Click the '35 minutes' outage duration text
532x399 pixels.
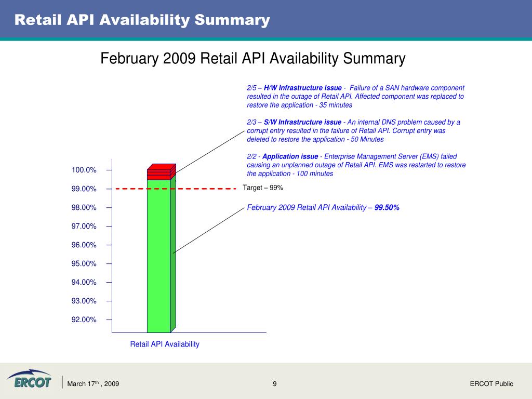[x=336, y=105]
